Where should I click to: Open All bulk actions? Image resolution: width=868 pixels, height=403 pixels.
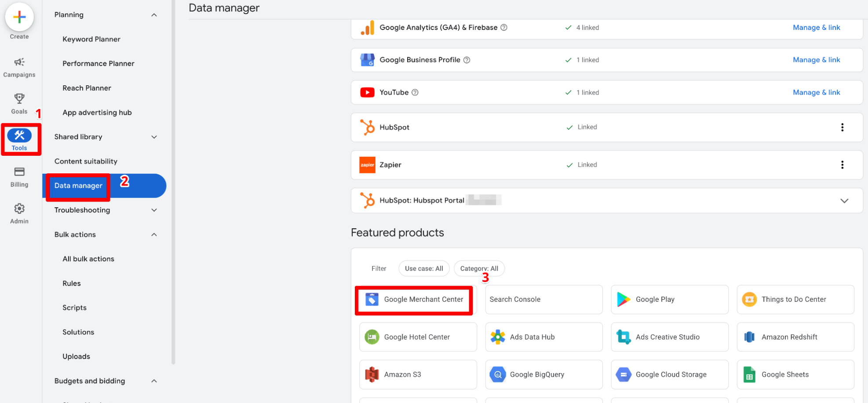pyautogui.click(x=88, y=259)
